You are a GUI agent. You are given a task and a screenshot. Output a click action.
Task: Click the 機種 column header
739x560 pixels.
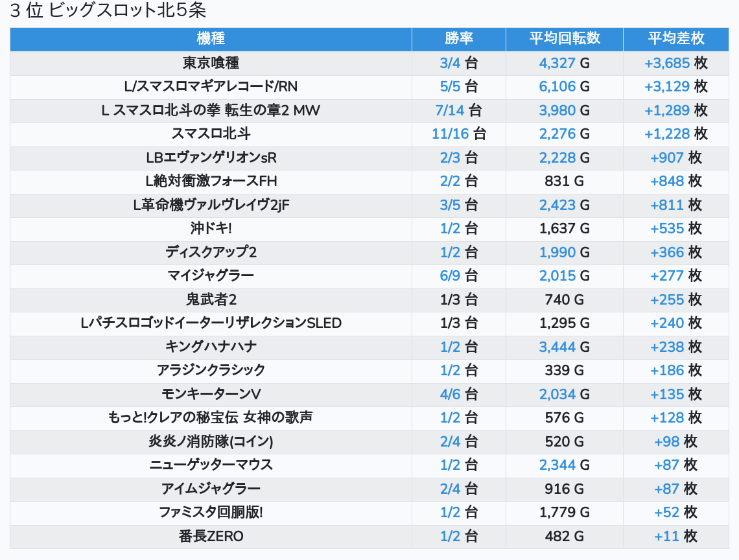(x=211, y=39)
